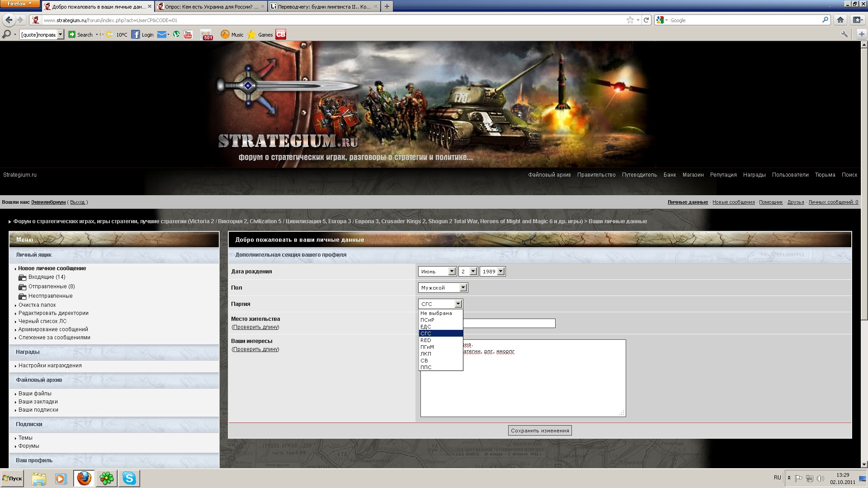Select 'Не выбрана' in party list
Screen dimensions: 868x488
pos(441,313)
